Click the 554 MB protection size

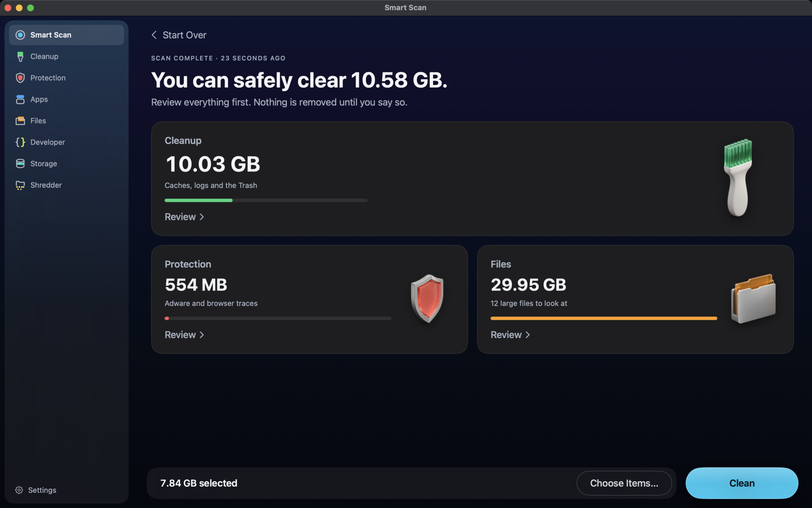[x=196, y=285]
